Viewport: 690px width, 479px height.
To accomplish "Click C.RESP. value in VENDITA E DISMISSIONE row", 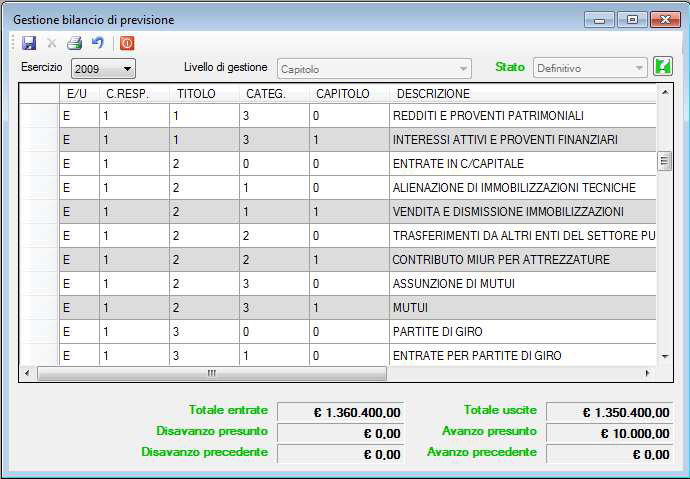I will 134,212.
